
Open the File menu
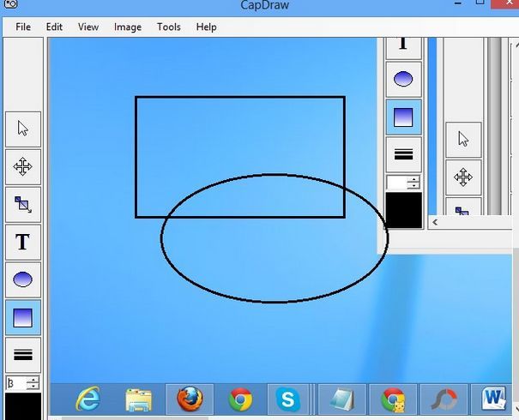tap(23, 27)
